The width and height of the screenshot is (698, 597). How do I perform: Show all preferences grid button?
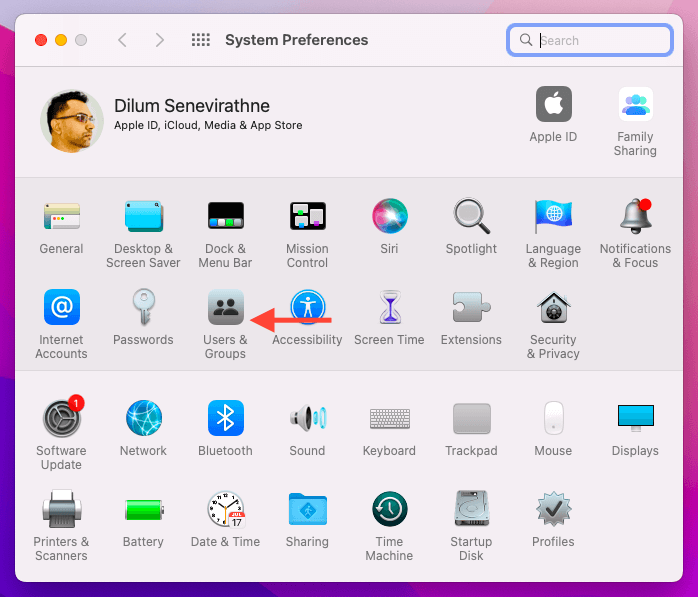[201, 40]
